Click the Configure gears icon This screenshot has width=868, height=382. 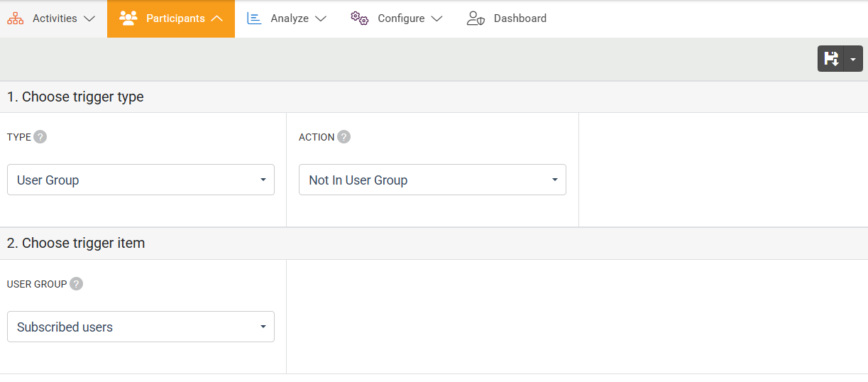point(360,18)
